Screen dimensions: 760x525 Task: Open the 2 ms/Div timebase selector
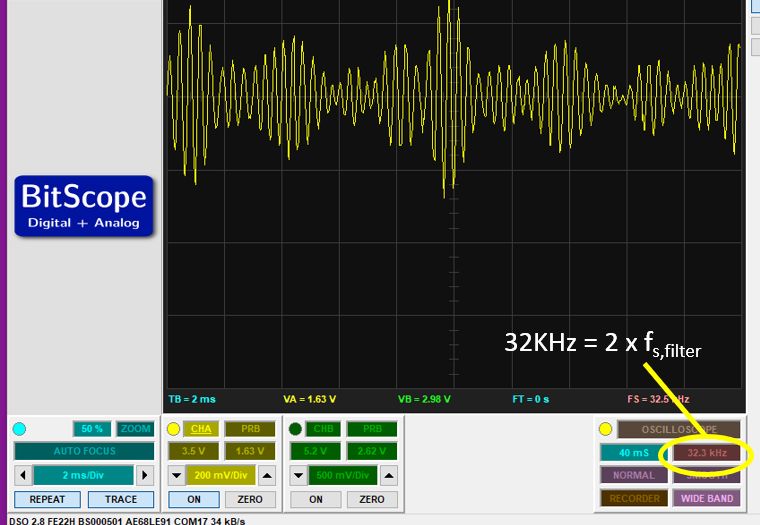click(x=83, y=475)
